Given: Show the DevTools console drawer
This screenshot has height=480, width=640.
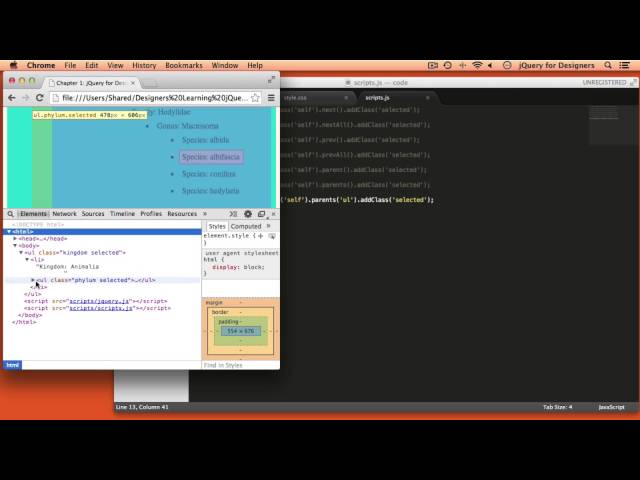Looking at the screenshot, I should (x=233, y=214).
